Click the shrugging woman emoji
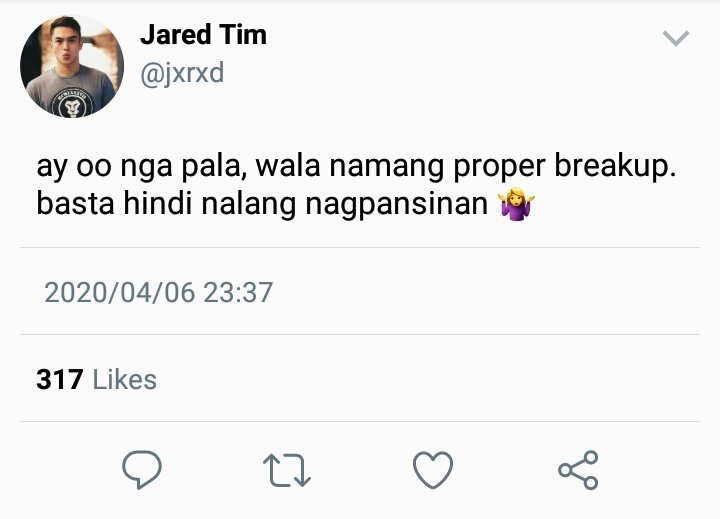 (x=517, y=204)
